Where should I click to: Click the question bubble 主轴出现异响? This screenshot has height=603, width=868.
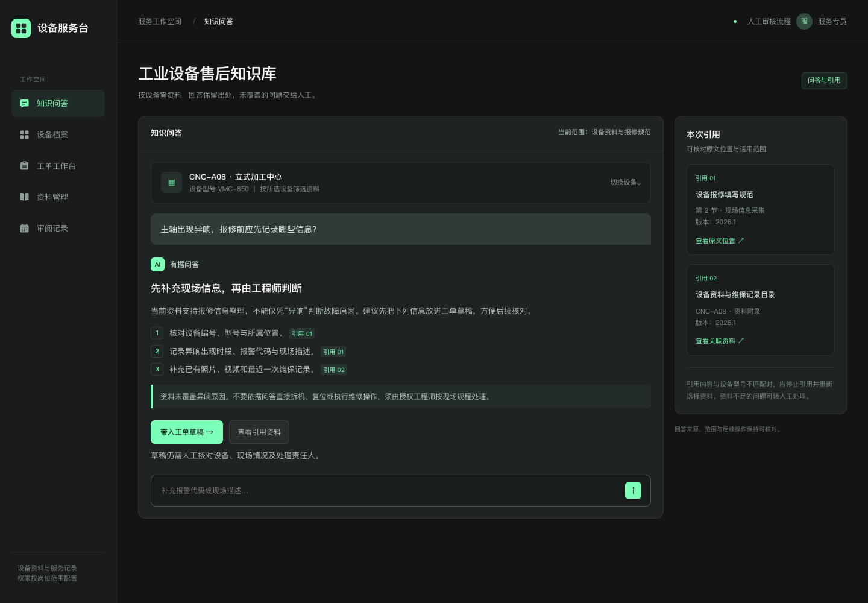[401, 229]
